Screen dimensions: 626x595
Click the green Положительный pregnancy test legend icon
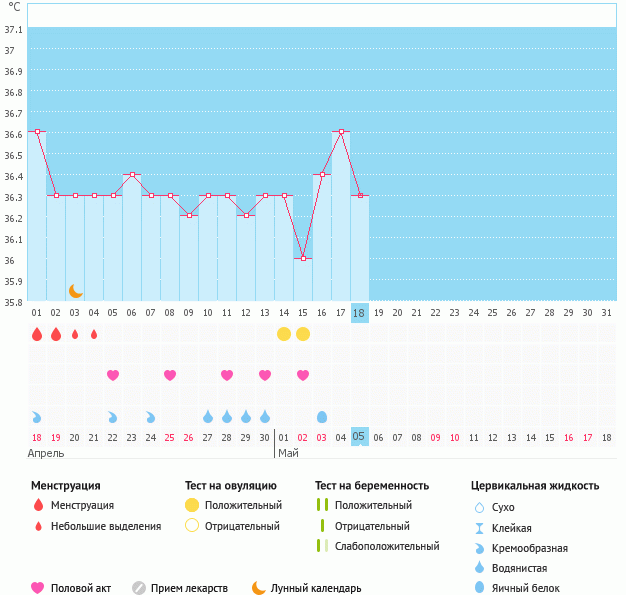pyautogui.click(x=322, y=506)
